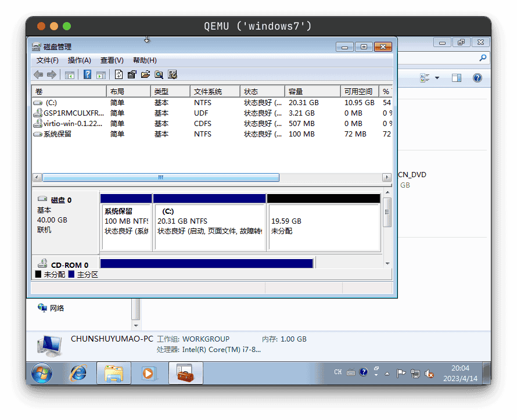Open the Windows Start button

tap(42, 373)
